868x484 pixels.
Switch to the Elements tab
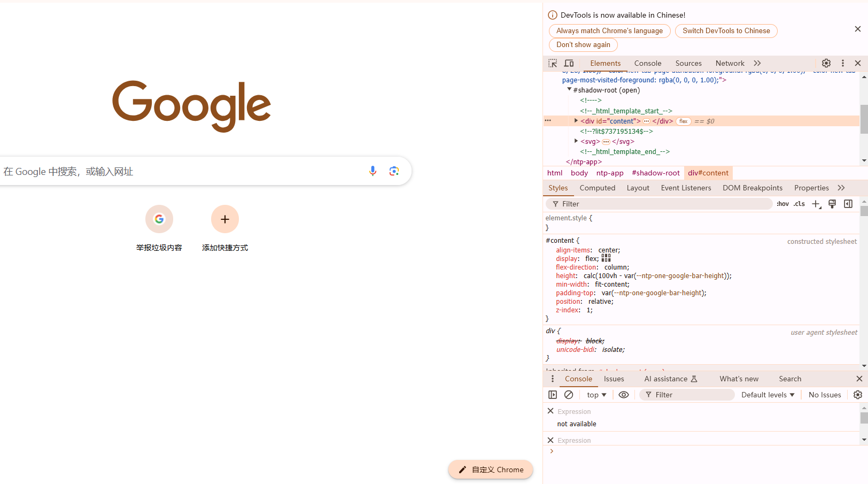coord(606,63)
